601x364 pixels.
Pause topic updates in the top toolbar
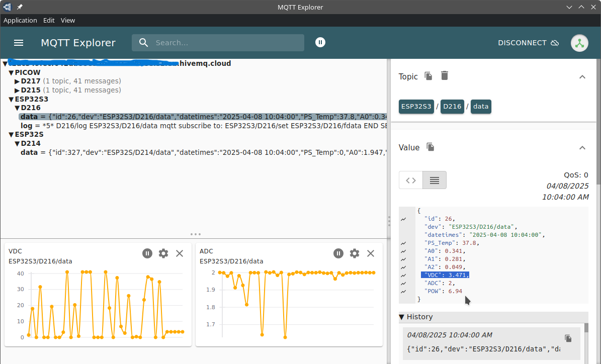pos(320,43)
